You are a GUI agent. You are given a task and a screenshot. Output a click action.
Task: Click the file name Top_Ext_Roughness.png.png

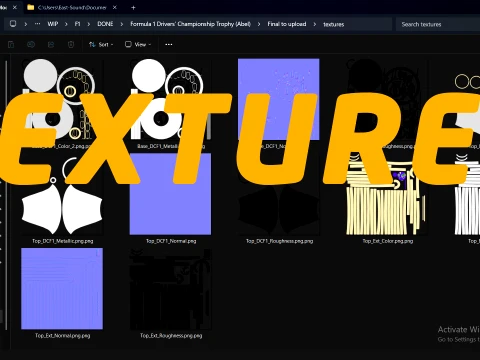(x=171, y=335)
